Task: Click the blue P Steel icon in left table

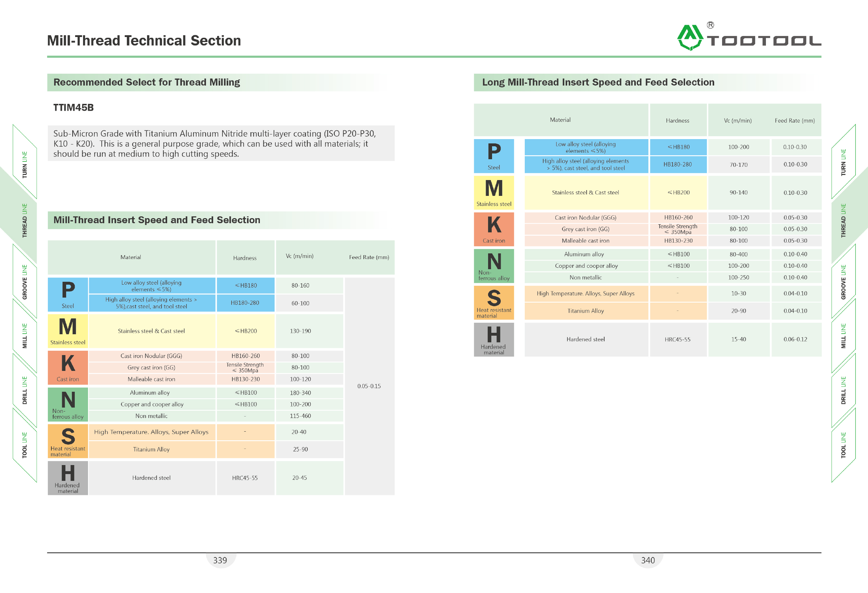Action: coord(68,295)
